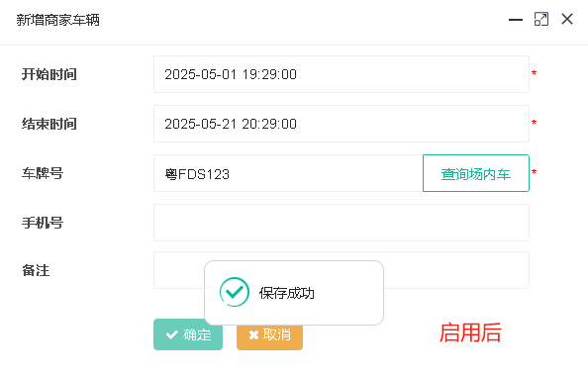The height and width of the screenshot is (377, 588).
Task: Click the cross icon inside 取消 button
Action: pos(253,334)
